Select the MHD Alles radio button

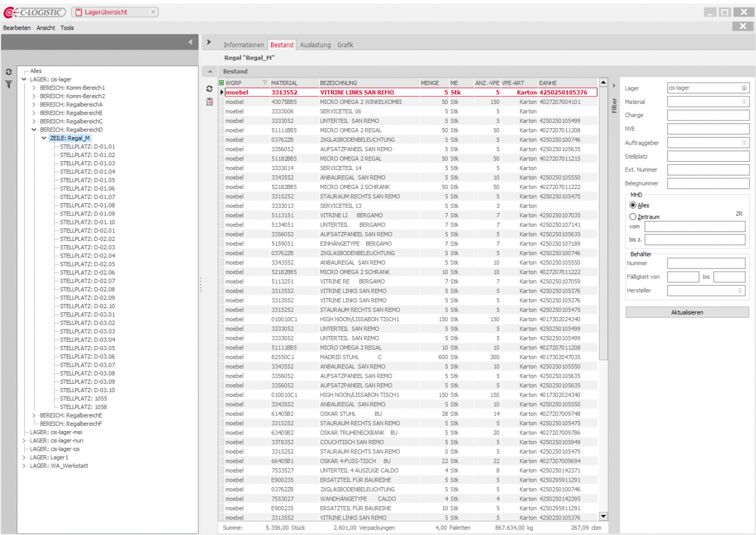[x=633, y=205]
